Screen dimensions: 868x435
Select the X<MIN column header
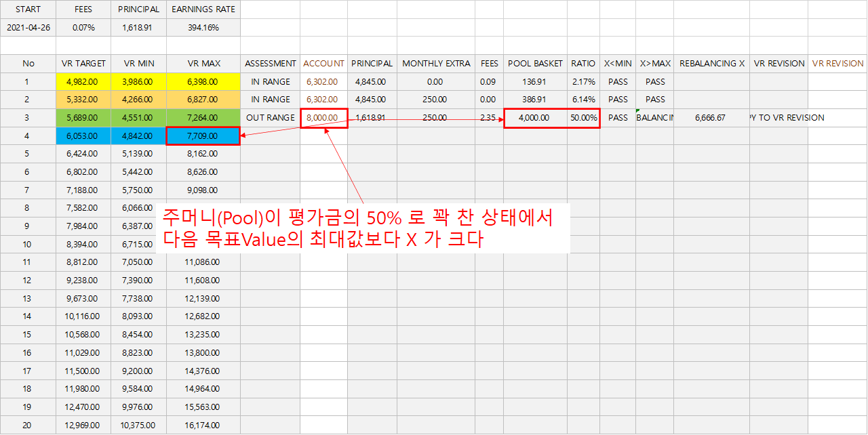(x=618, y=64)
